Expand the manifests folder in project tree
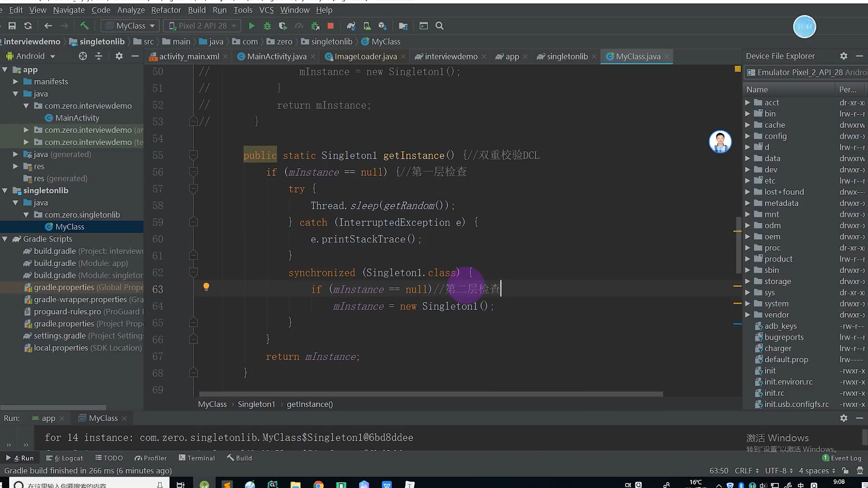The height and width of the screenshot is (488, 868). 15,82
